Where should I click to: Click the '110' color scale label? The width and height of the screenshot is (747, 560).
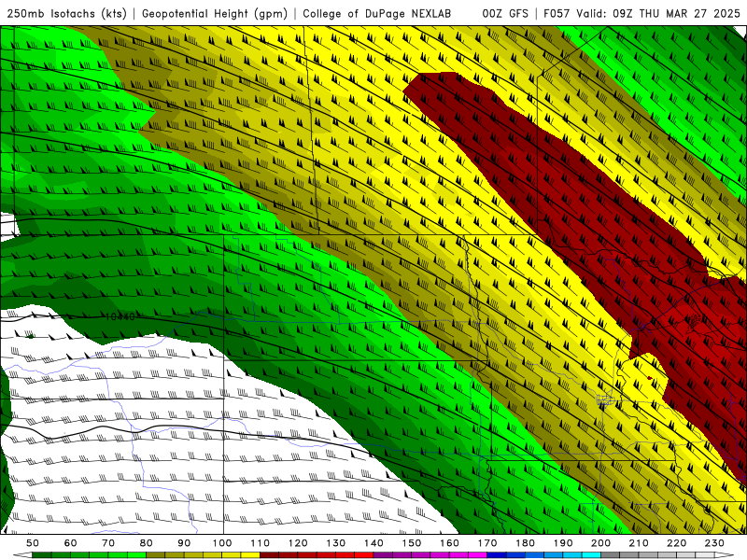click(x=261, y=543)
